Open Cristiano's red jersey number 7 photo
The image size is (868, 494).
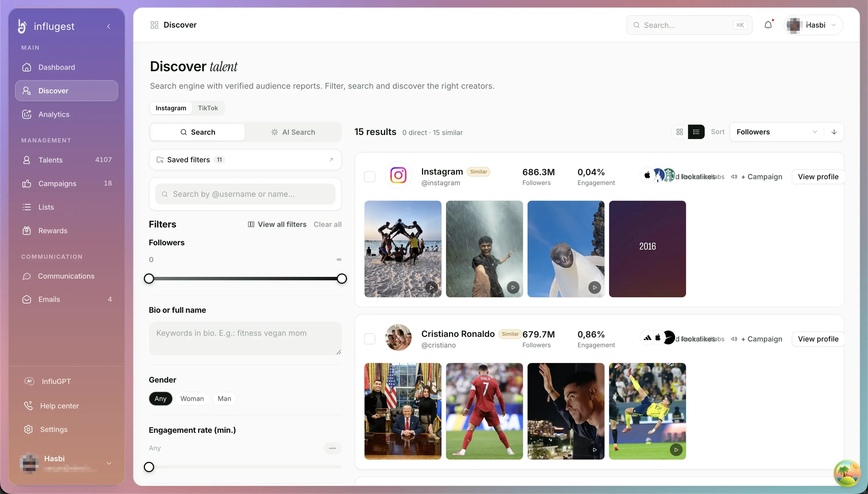tap(484, 411)
